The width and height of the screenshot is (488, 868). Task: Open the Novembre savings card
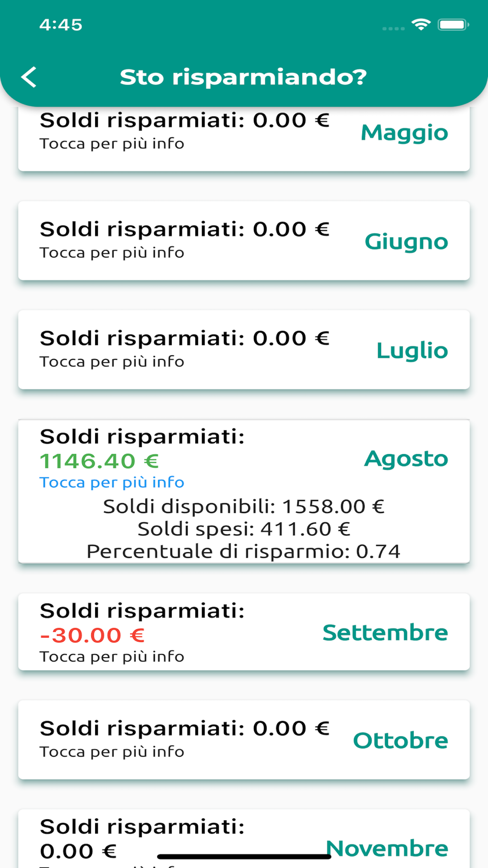(244, 839)
